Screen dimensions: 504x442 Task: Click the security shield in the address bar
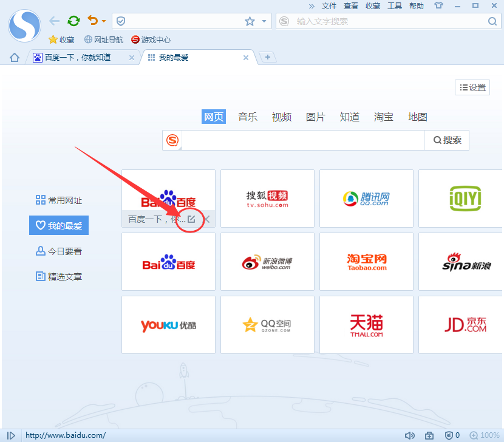point(120,21)
